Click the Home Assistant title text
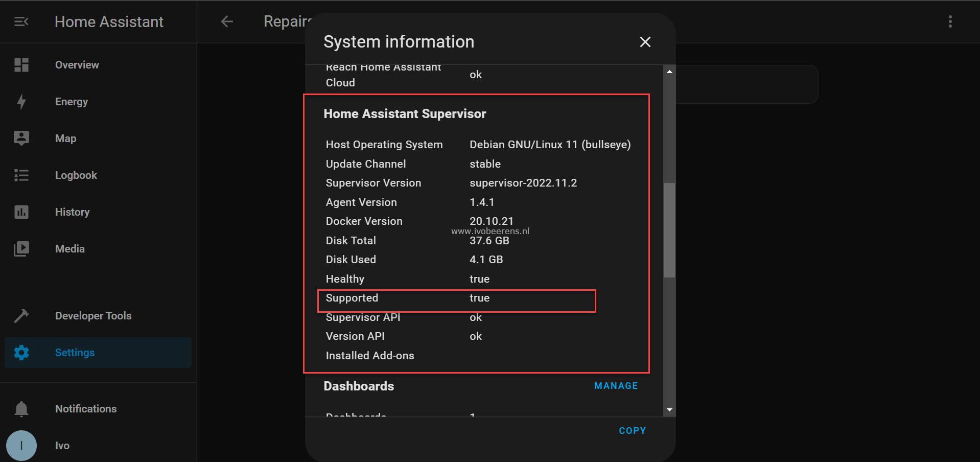 109,21
